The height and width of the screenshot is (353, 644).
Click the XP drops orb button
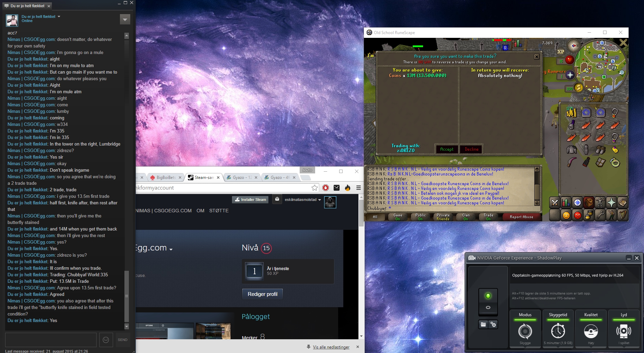561,52
